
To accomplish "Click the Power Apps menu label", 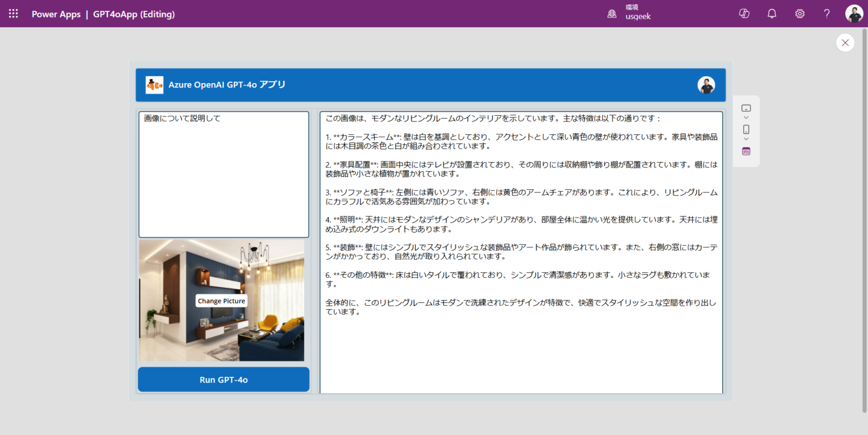I will click(x=56, y=14).
